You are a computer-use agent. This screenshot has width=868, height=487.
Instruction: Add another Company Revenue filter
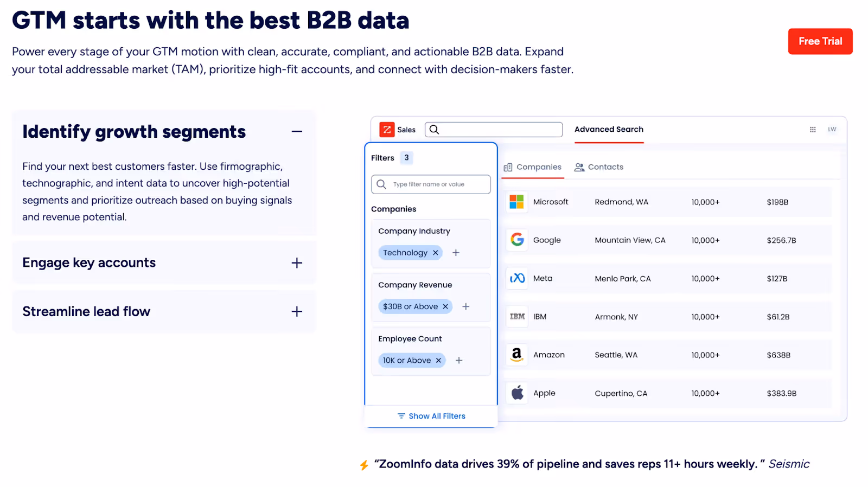point(465,306)
